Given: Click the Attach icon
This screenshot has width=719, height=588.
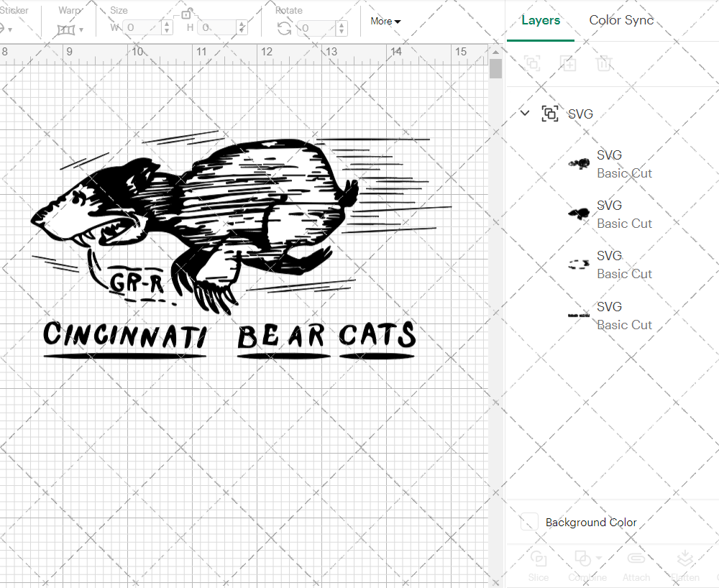Looking at the screenshot, I should coord(636,559).
